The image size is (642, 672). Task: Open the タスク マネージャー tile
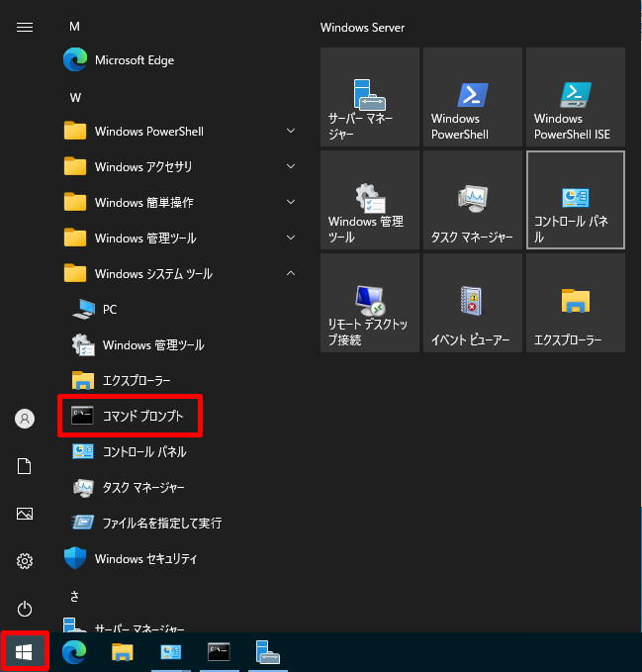473,200
